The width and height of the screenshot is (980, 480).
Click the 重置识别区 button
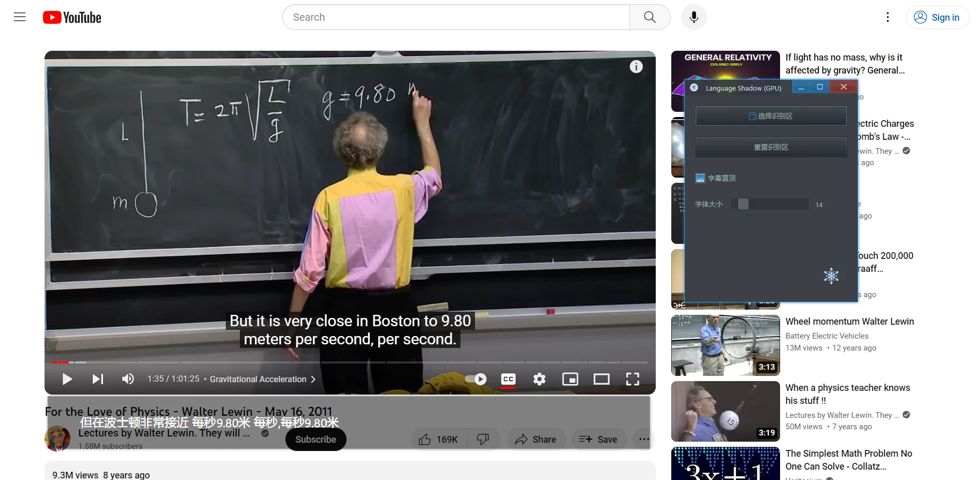point(771,147)
